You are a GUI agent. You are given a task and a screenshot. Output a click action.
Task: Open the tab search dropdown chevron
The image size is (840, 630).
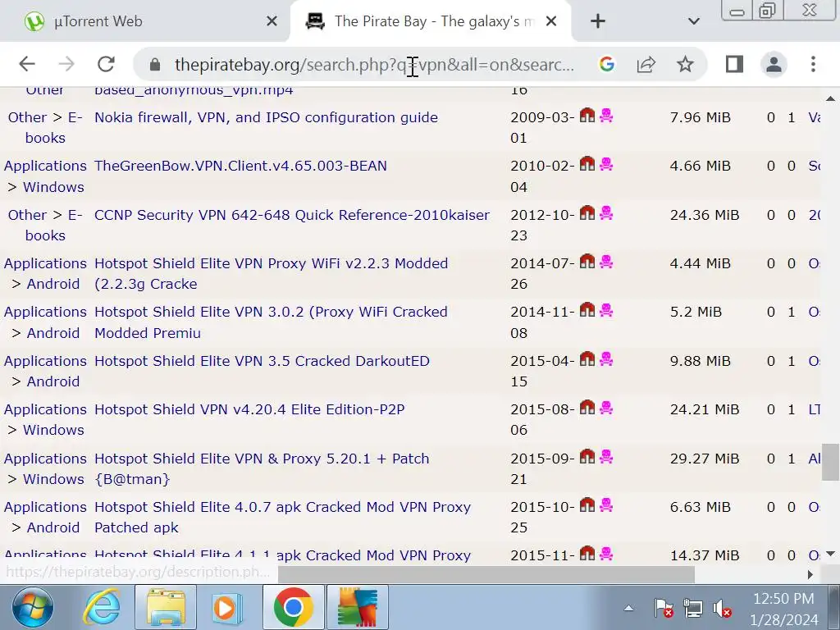point(694,21)
